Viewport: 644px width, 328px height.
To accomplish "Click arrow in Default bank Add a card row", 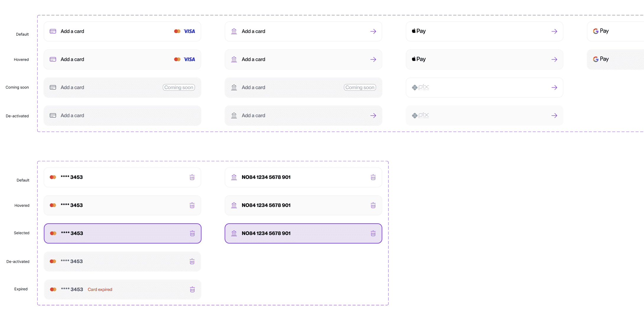I will 373,31.
